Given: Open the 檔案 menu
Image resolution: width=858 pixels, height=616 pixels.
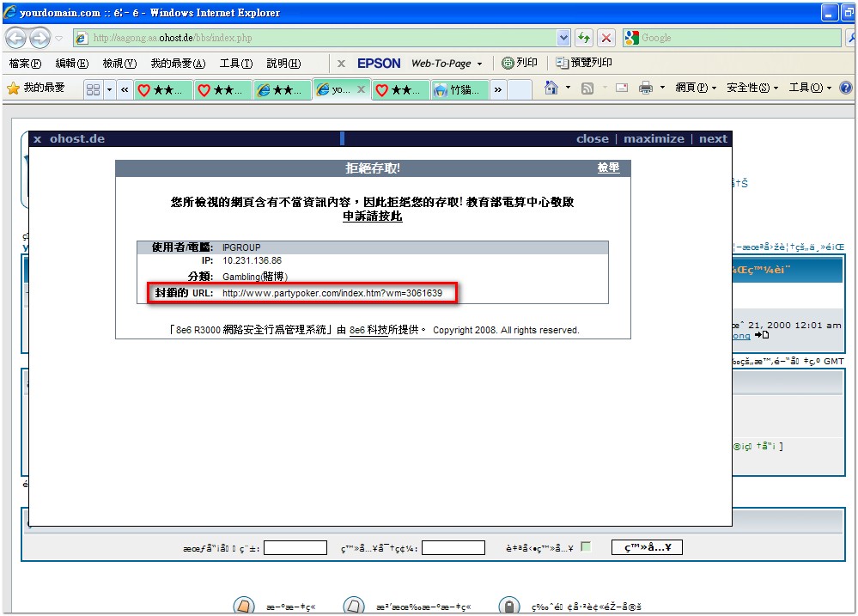Looking at the screenshot, I should coord(25,64).
